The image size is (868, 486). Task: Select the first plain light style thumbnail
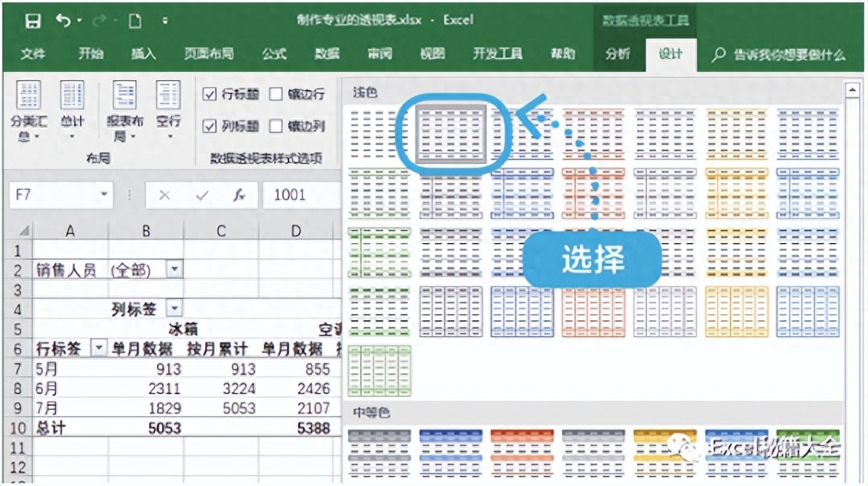pyautogui.click(x=379, y=135)
